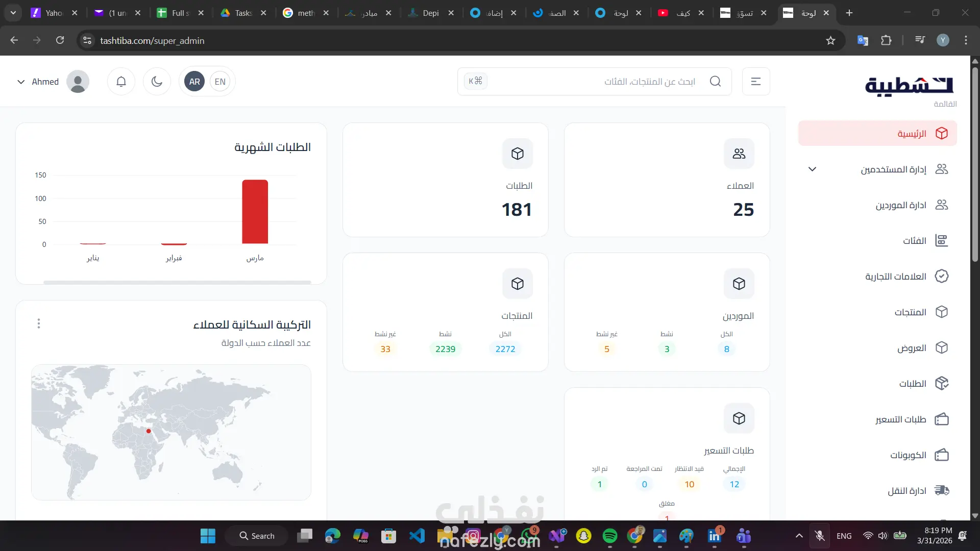The image size is (980, 551).
Task: Open Spotify from the taskbar
Action: pyautogui.click(x=609, y=536)
